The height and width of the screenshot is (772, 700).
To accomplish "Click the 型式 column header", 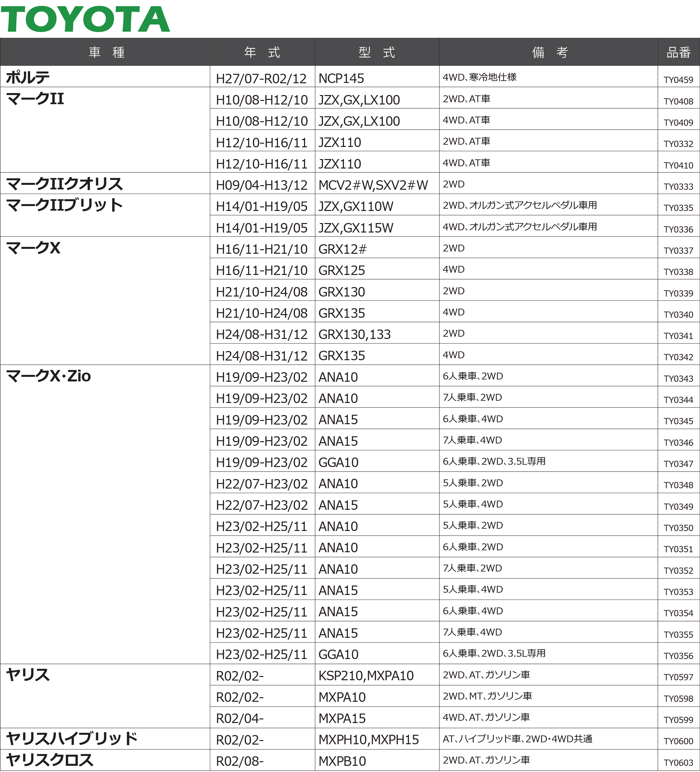I will [x=376, y=52].
